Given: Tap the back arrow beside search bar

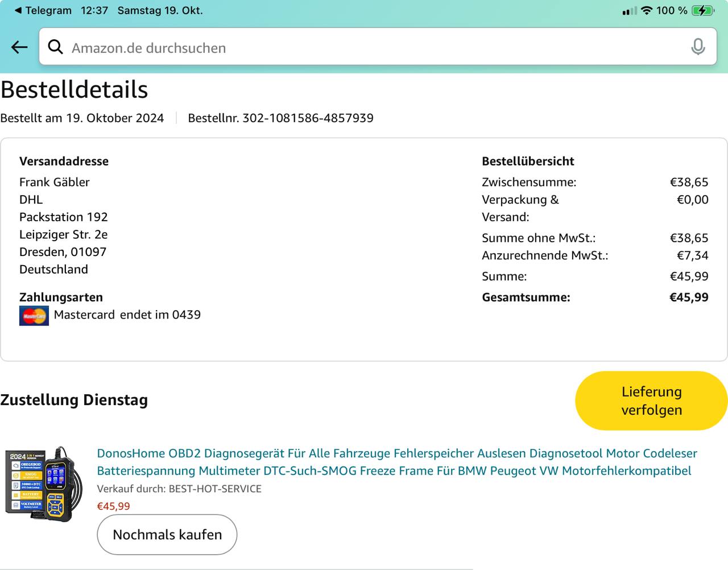Looking at the screenshot, I should click(19, 47).
